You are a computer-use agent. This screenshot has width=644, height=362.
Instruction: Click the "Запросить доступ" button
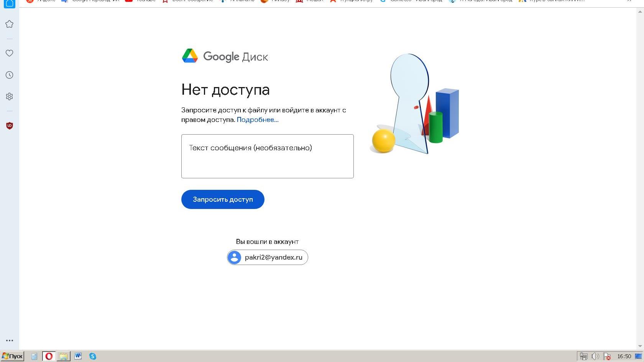coord(223,199)
